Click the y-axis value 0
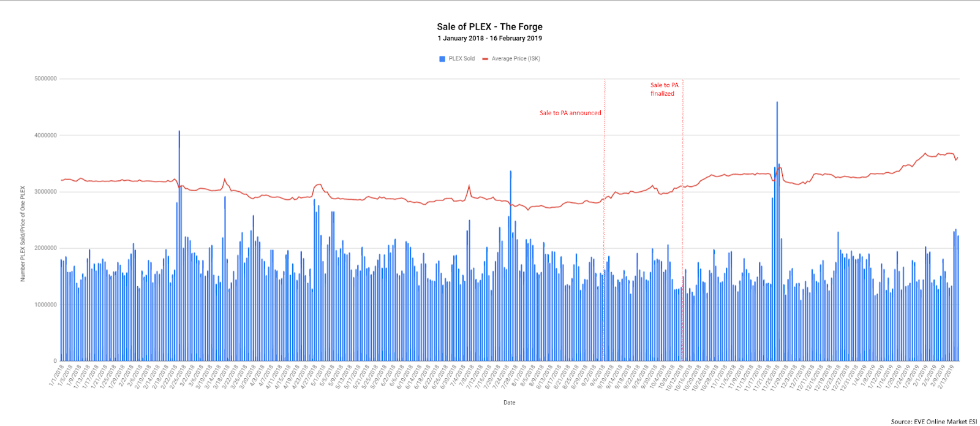Image resolution: width=980 pixels, height=426 pixels. pos(55,361)
